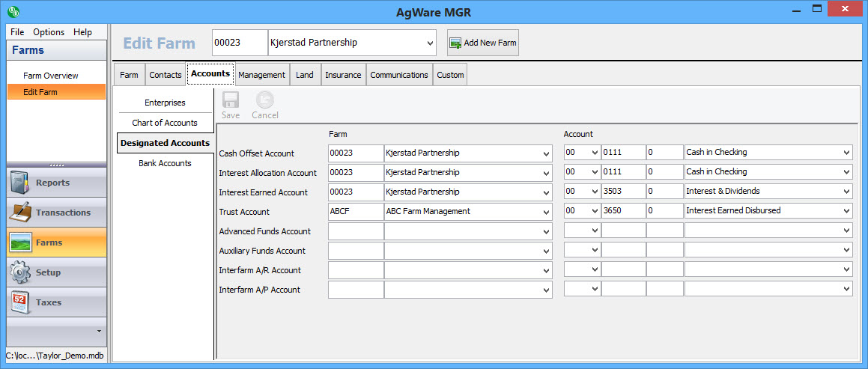The height and width of the screenshot is (369, 868).
Task: Open the Insurance tab
Action: (343, 75)
